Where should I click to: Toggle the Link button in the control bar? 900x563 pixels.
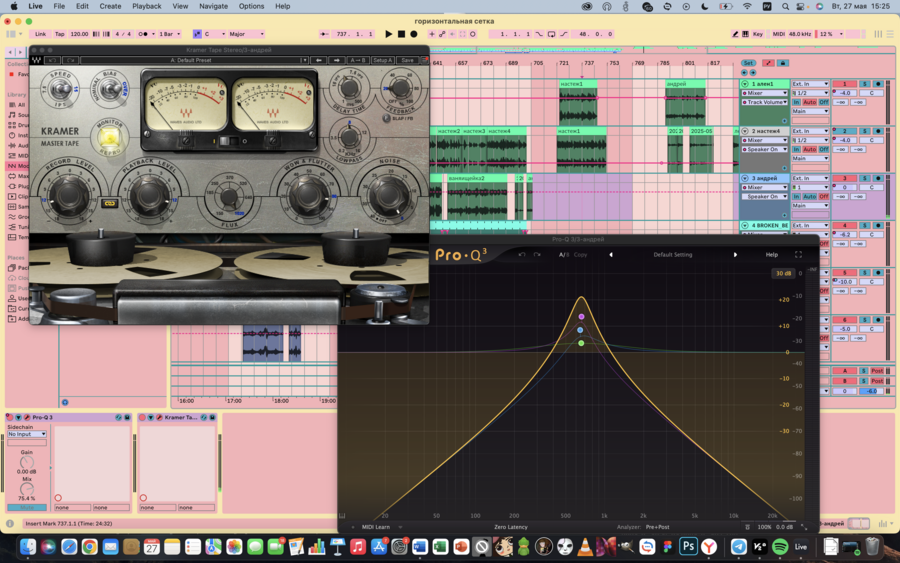pyautogui.click(x=40, y=34)
